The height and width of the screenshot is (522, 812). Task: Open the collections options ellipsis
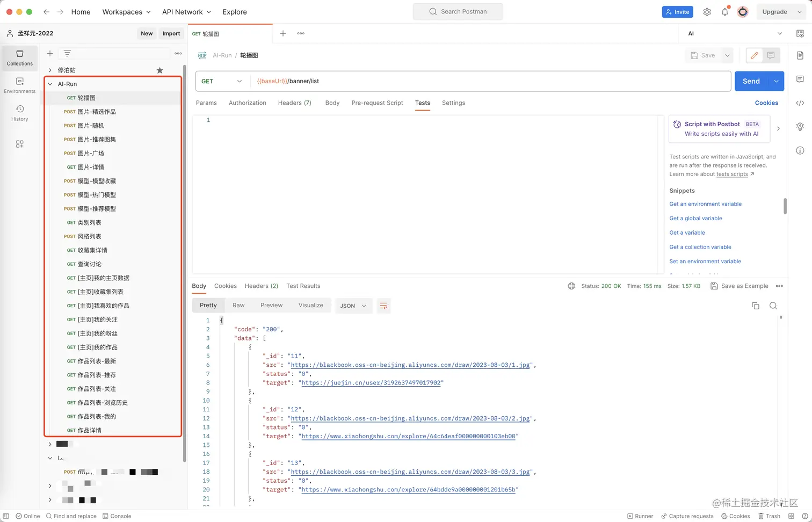(x=178, y=54)
